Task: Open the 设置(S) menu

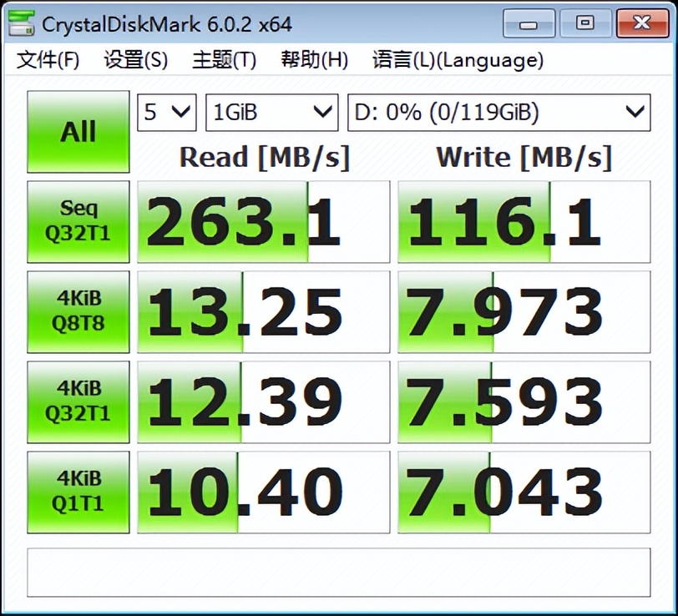Action: 136,59
